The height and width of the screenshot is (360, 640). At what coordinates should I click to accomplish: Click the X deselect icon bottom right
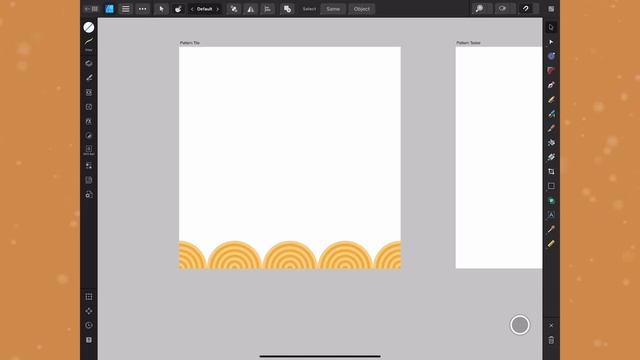[551, 326]
